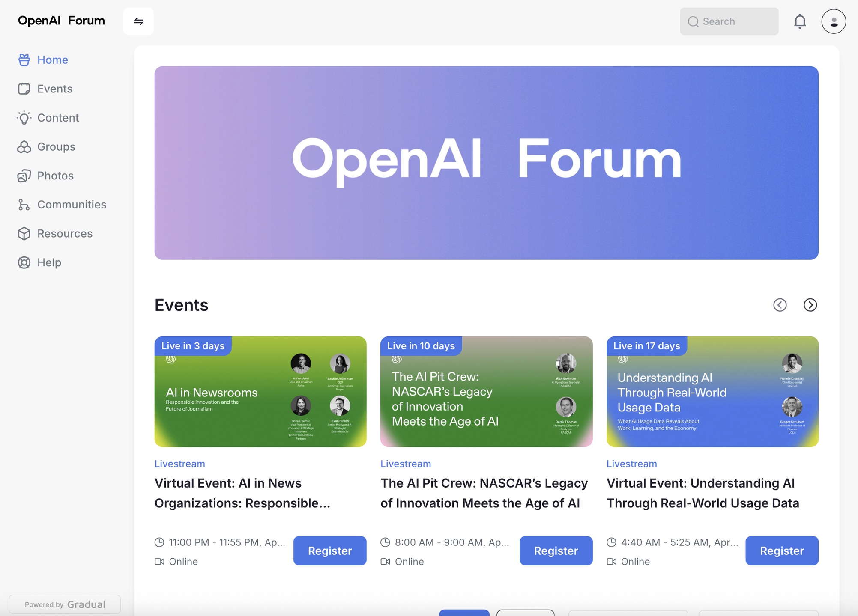Click the OpenAI Forum hero banner
This screenshot has width=858, height=616.
pyautogui.click(x=486, y=163)
